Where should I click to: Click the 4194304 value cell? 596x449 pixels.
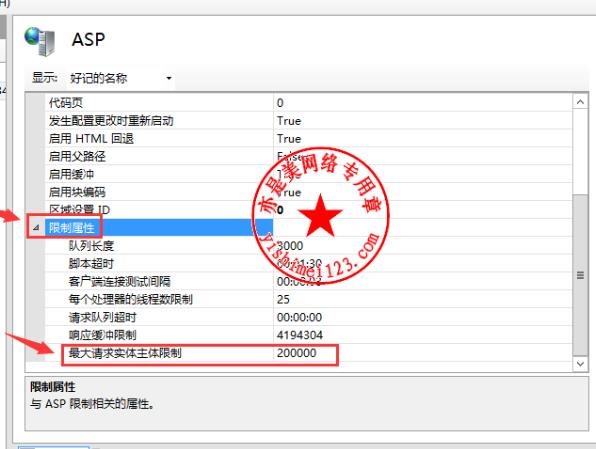pos(422,335)
